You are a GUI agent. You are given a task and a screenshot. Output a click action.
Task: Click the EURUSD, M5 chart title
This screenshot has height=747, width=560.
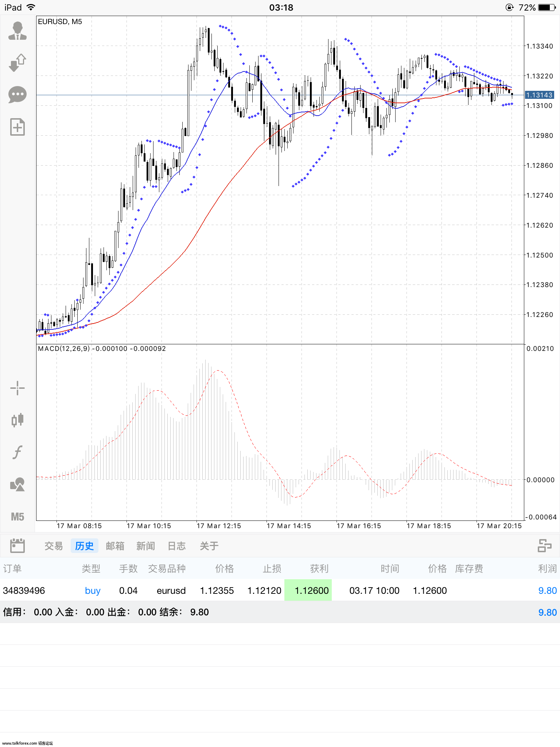pyautogui.click(x=60, y=22)
